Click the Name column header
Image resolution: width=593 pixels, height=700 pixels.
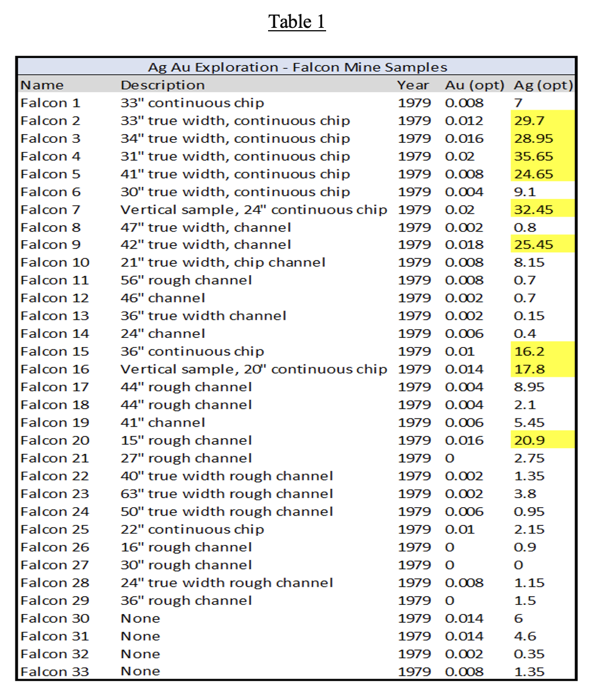42,85
